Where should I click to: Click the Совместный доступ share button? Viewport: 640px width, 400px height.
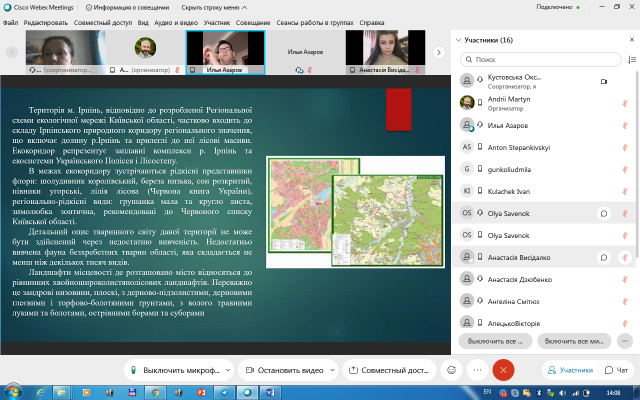(391, 369)
